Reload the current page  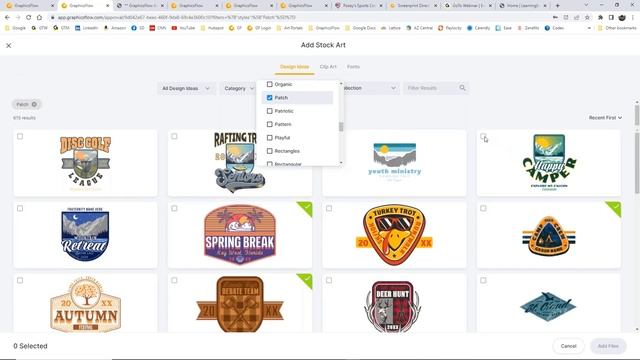click(29, 18)
